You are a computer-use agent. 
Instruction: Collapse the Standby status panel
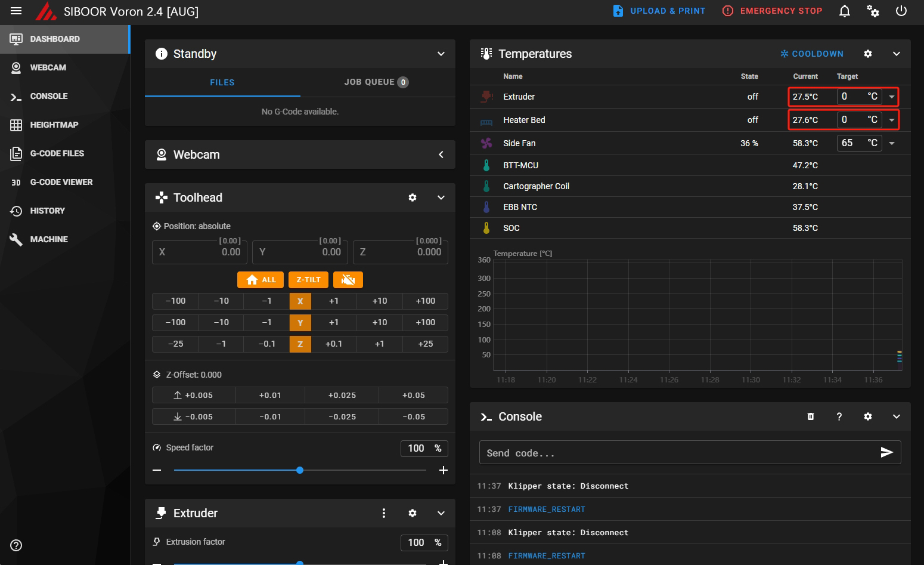(x=441, y=54)
